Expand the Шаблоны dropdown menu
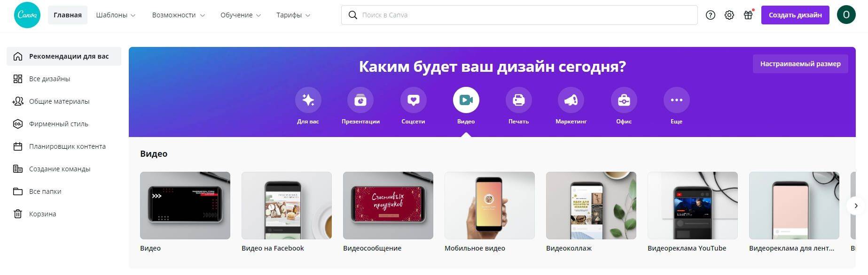 tap(116, 15)
